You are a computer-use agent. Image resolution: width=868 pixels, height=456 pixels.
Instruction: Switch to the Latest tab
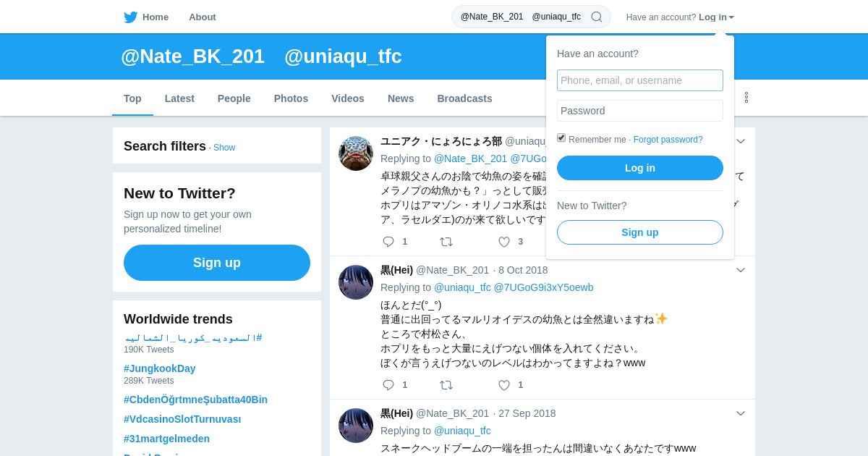(x=179, y=98)
